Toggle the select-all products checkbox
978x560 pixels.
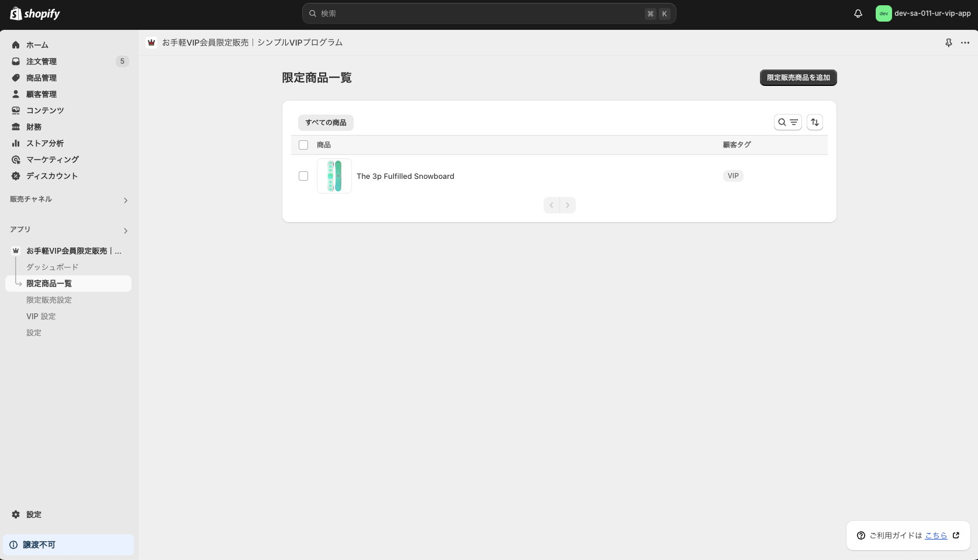303,145
